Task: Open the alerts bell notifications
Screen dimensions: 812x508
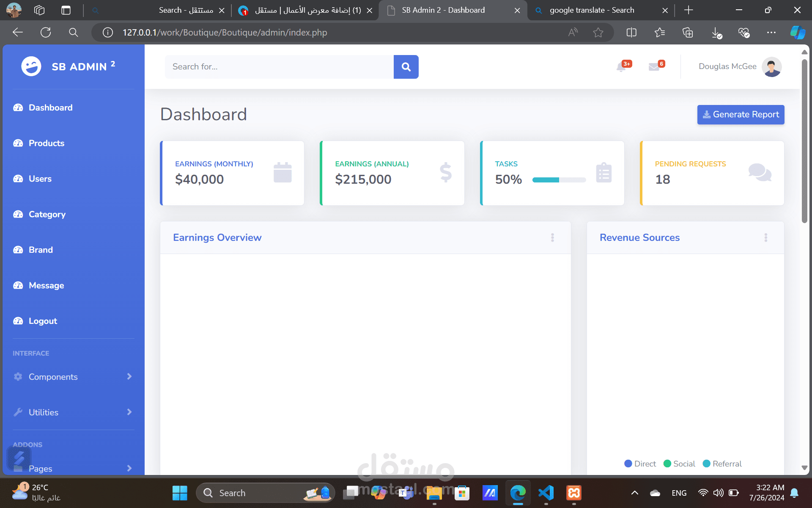Action: [621, 66]
